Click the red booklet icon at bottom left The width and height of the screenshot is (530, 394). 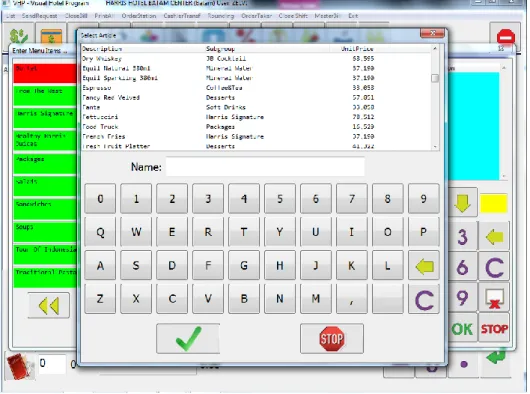tap(20, 366)
